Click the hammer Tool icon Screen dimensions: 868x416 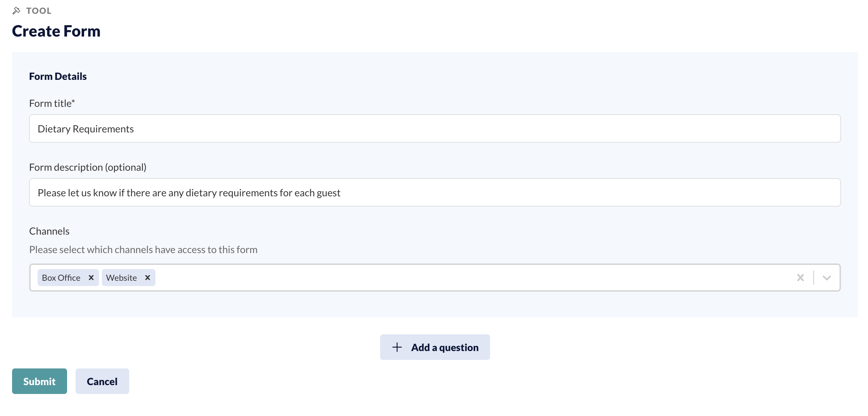coord(16,11)
